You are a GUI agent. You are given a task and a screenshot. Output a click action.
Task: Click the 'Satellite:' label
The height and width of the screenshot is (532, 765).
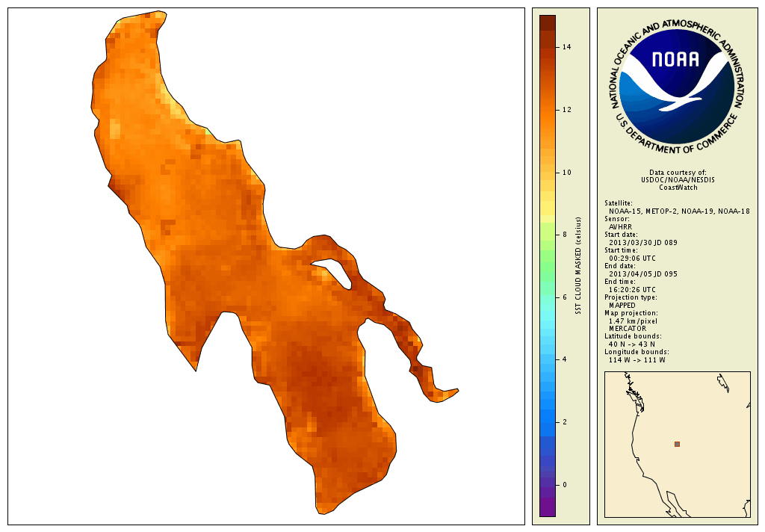pos(618,203)
